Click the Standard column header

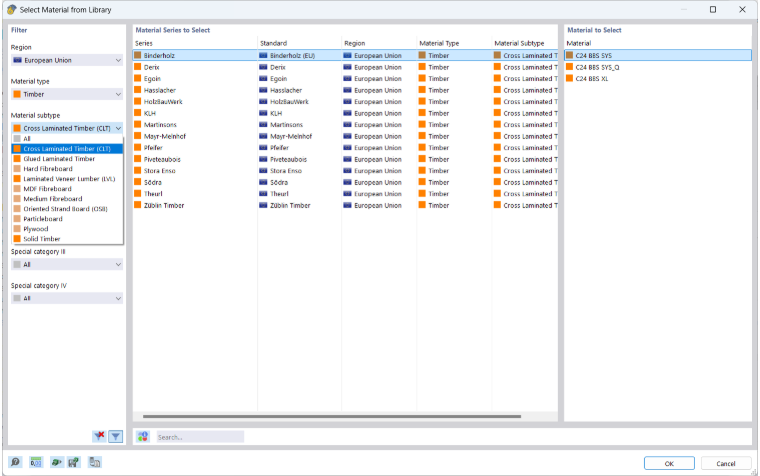point(300,43)
